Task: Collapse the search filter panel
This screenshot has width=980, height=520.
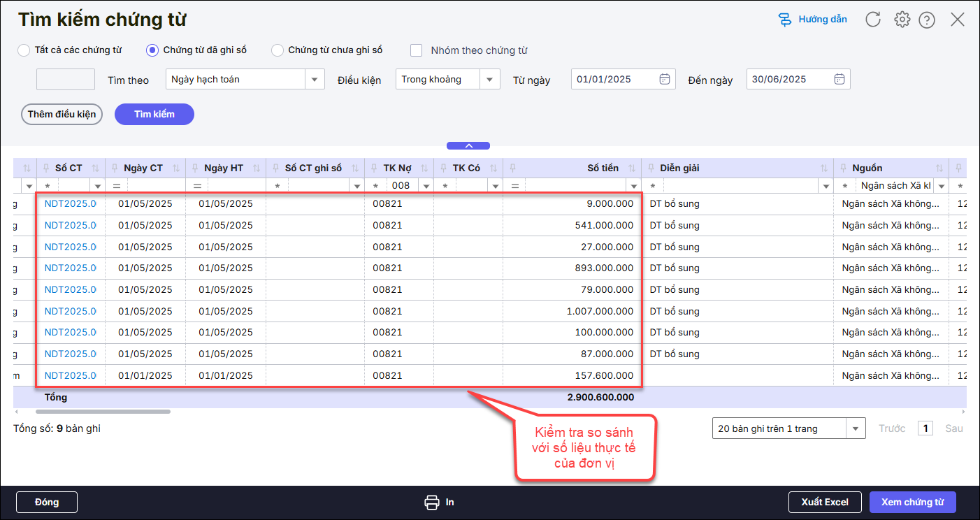Action: 468,145
